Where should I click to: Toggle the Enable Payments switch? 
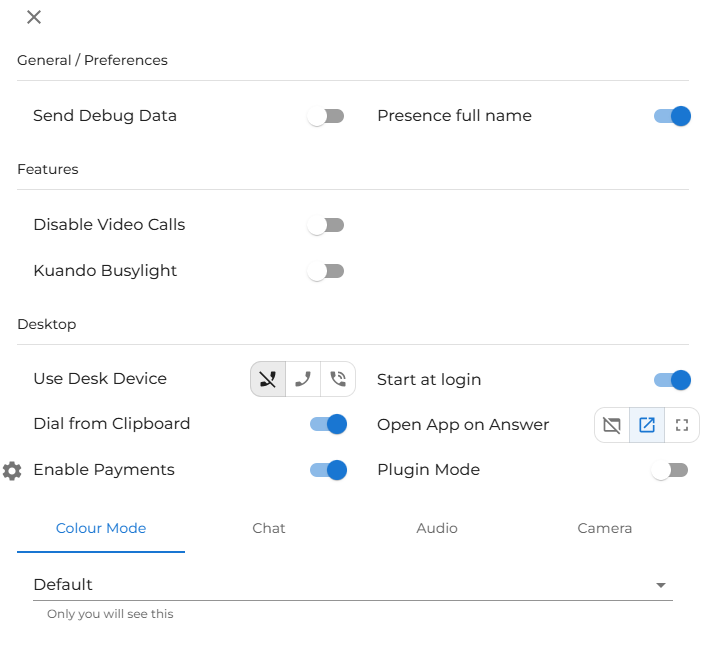pyautogui.click(x=328, y=470)
